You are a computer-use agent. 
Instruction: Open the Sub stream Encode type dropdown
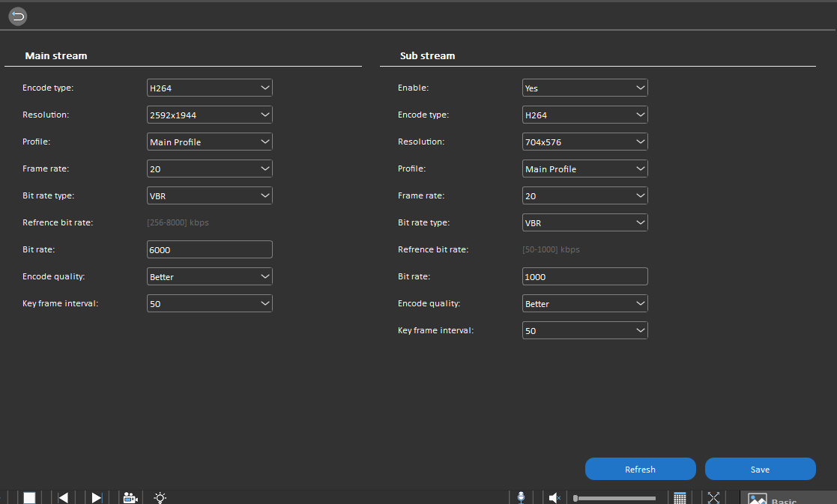[x=584, y=114]
